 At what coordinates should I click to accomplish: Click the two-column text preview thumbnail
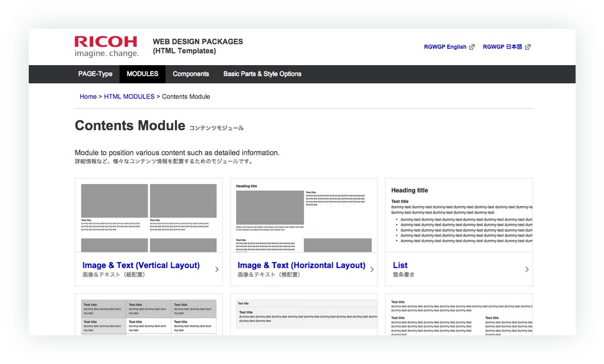point(459,315)
